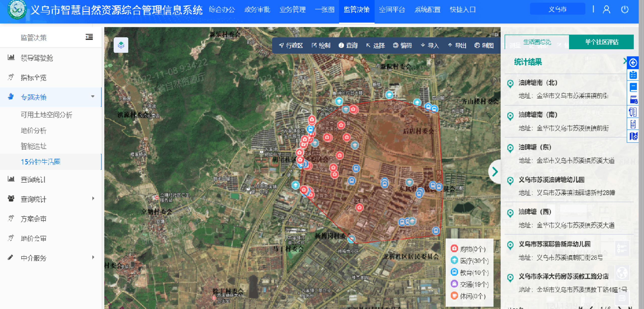Collapse results panel with green chevron
Screen dimensions: 644x309
pos(495,172)
